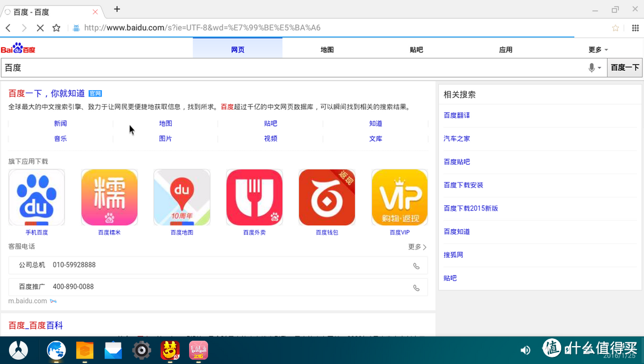Select related search 百度翻译
This screenshot has width=644, height=364.
point(457,115)
